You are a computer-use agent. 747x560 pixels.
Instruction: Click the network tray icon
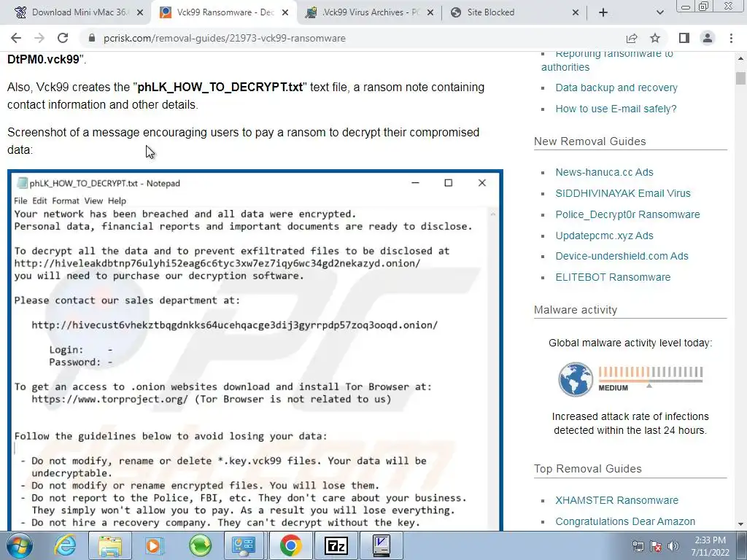coord(638,546)
